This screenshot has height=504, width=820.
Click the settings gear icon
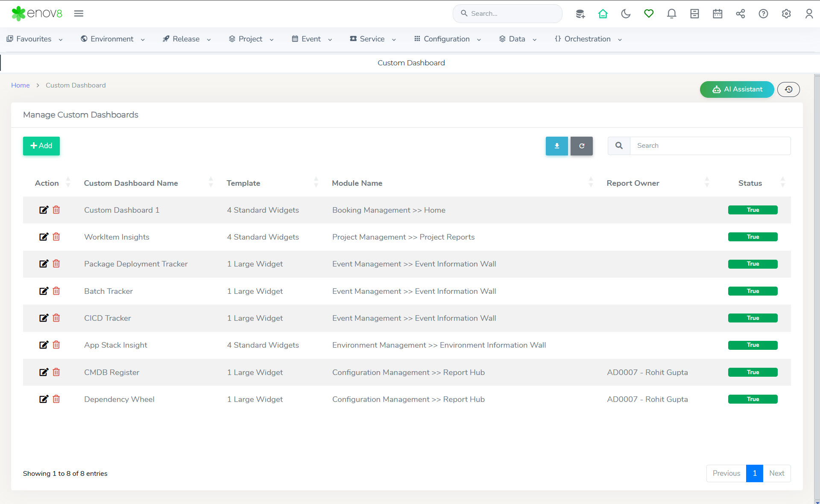pos(786,14)
